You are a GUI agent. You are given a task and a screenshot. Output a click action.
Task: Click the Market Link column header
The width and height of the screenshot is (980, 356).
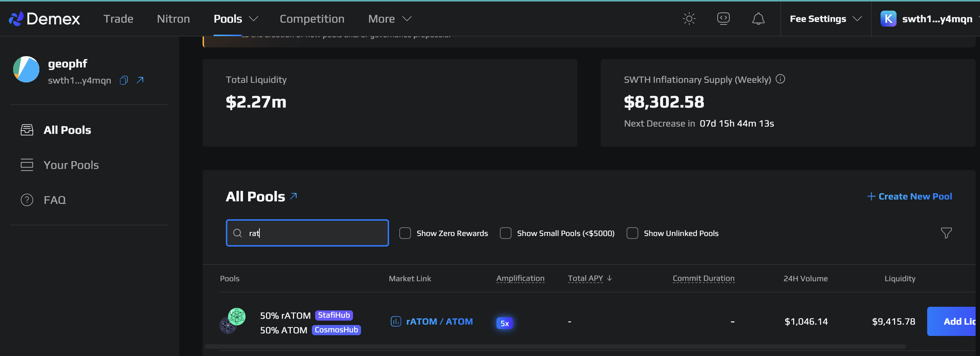tap(410, 278)
